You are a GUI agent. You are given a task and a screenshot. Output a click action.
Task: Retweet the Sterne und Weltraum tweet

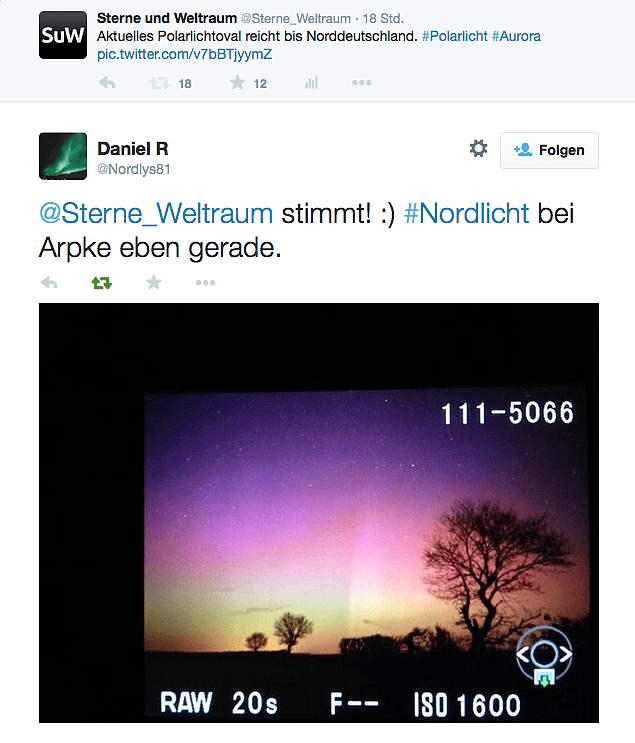pos(159,84)
